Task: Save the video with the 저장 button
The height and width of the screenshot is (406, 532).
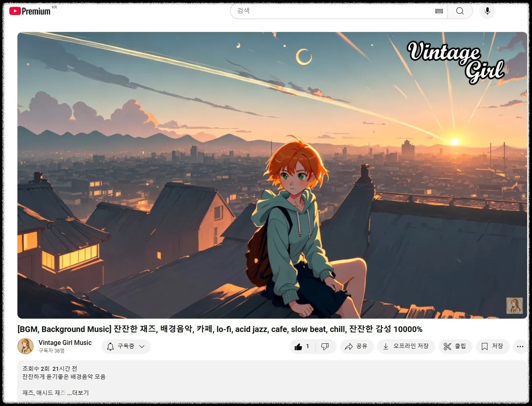Action: (x=492, y=347)
